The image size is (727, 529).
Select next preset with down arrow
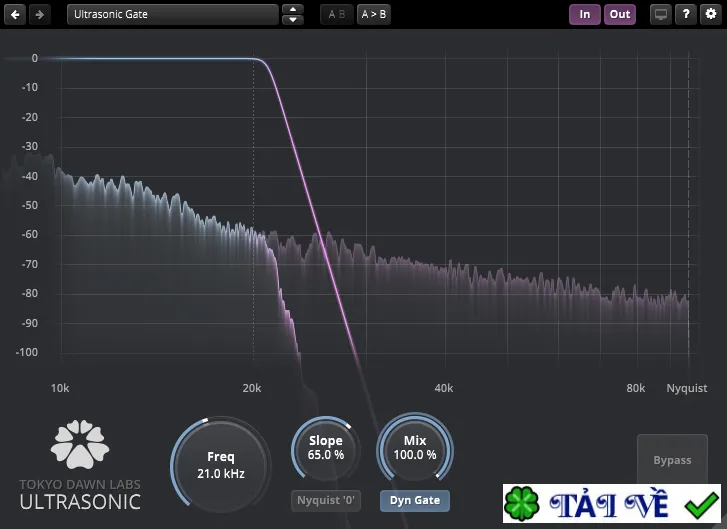coord(293,20)
